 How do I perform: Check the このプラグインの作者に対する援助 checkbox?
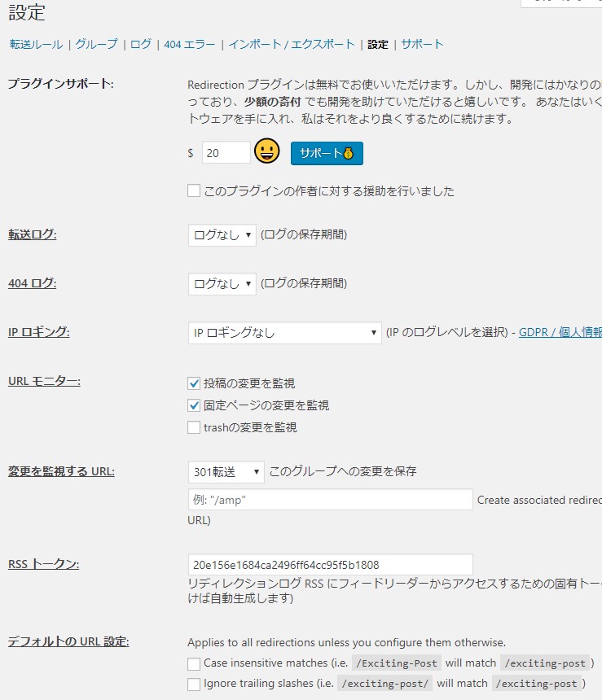coord(194,191)
